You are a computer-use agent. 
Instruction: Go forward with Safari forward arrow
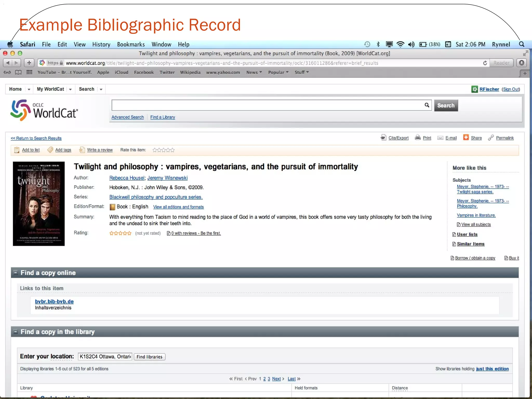pos(16,63)
